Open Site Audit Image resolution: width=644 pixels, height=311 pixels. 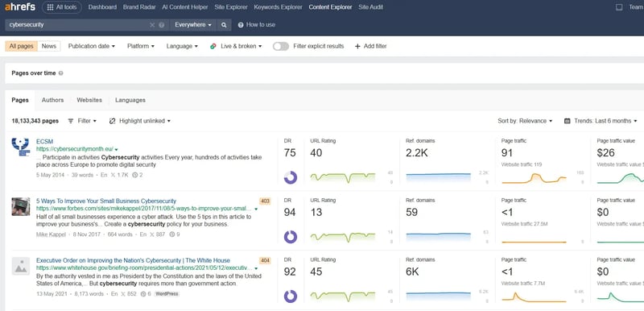[370, 7]
